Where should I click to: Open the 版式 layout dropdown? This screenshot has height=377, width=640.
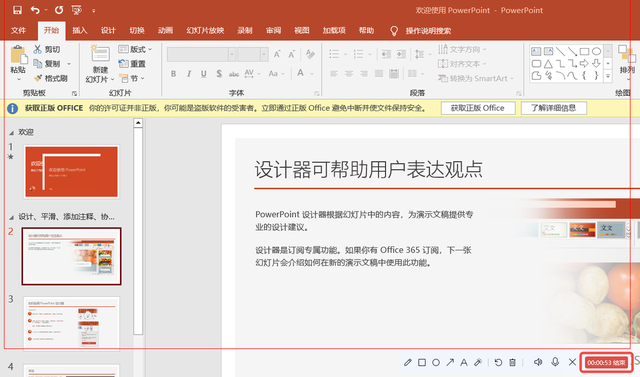coord(135,49)
